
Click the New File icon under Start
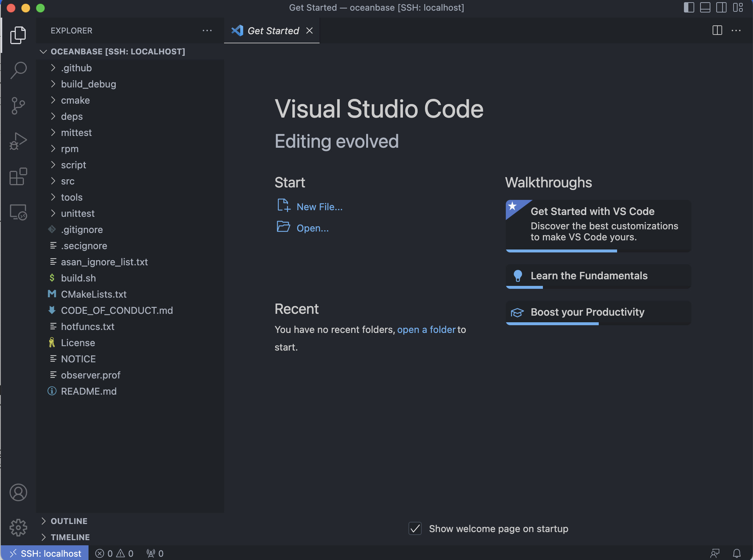coord(284,205)
